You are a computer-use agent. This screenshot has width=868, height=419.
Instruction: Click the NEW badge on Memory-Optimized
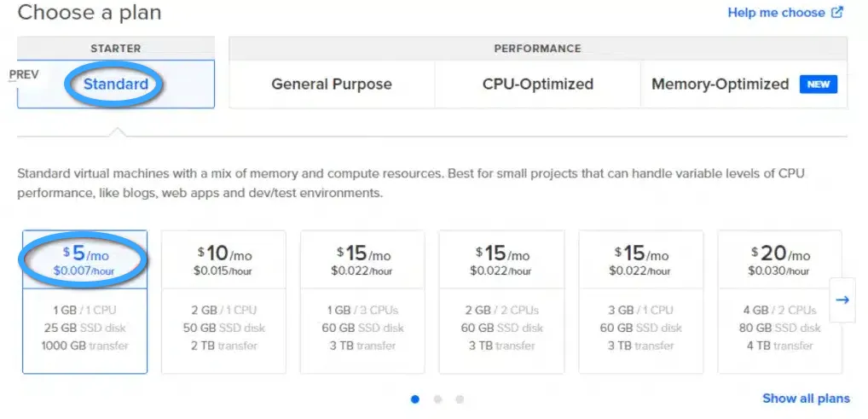pos(819,84)
